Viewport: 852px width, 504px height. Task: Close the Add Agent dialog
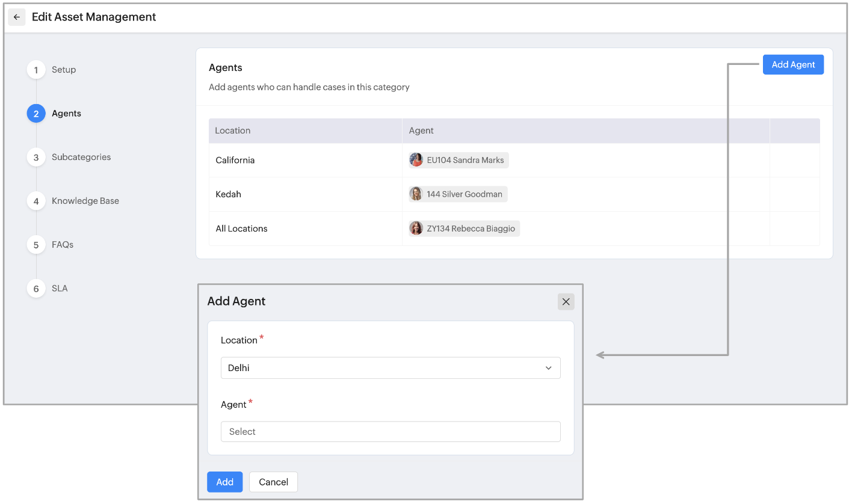(566, 302)
